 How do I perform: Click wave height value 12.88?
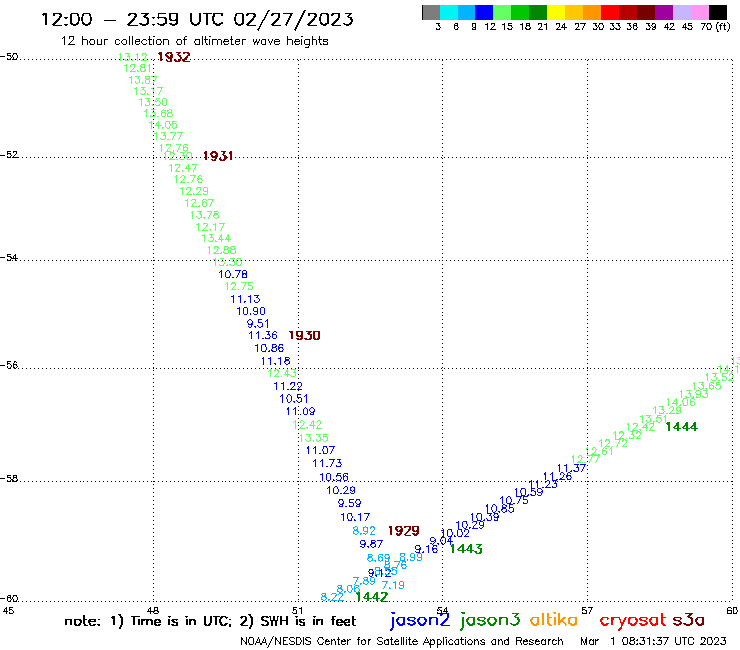click(x=222, y=250)
